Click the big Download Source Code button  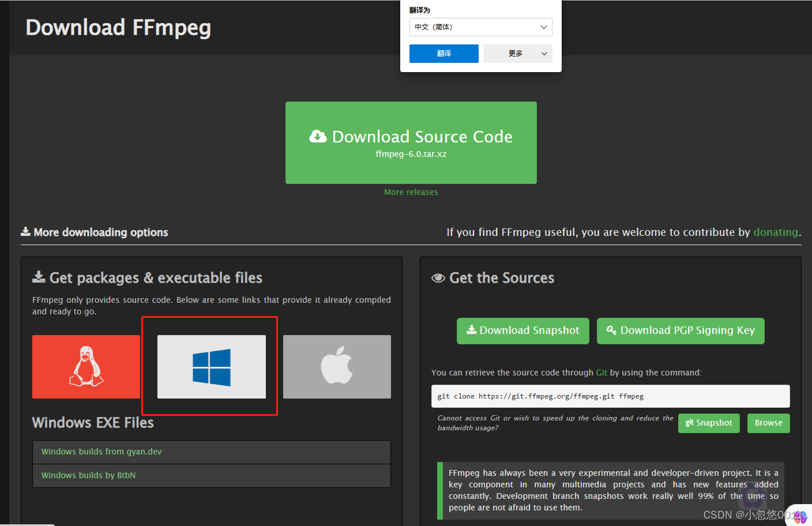(411, 143)
